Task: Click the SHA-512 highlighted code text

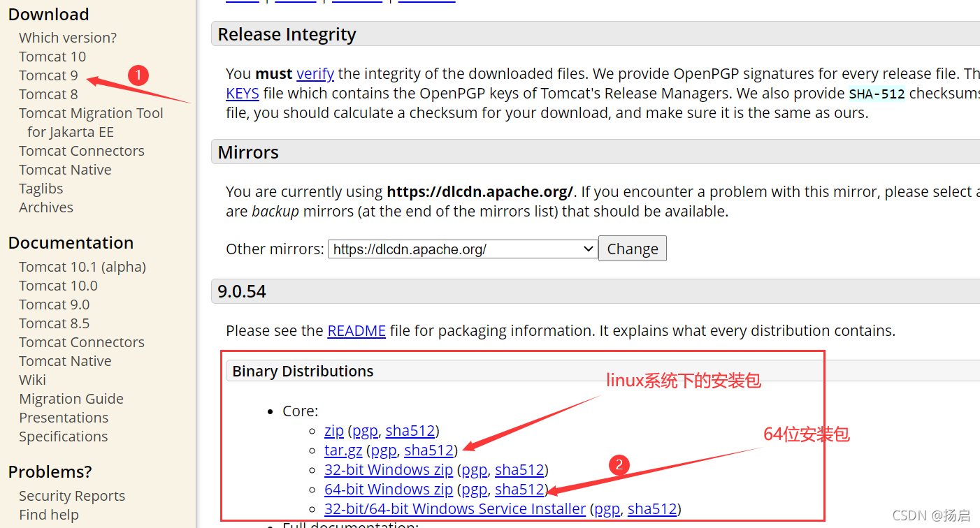Action: (877, 94)
